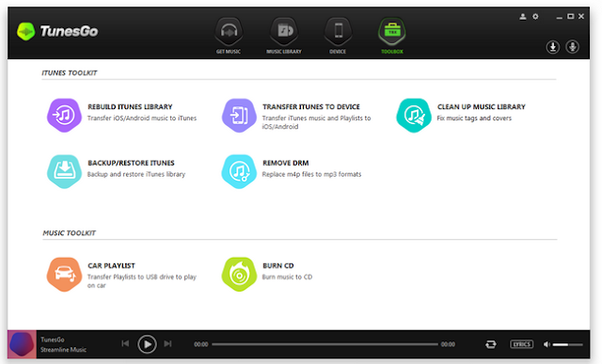Open the CAR PLAYLIST title
Viewport: 602px width, 364px height.
point(111,265)
